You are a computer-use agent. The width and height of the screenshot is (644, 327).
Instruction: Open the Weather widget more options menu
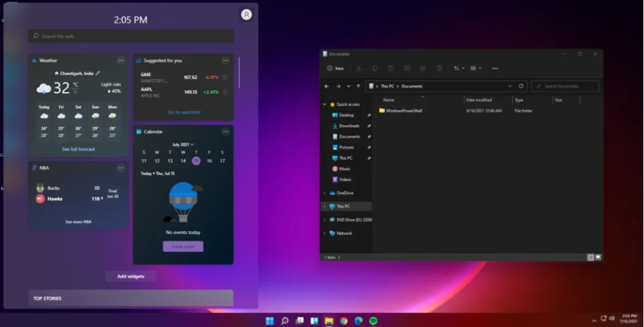pyautogui.click(x=121, y=60)
